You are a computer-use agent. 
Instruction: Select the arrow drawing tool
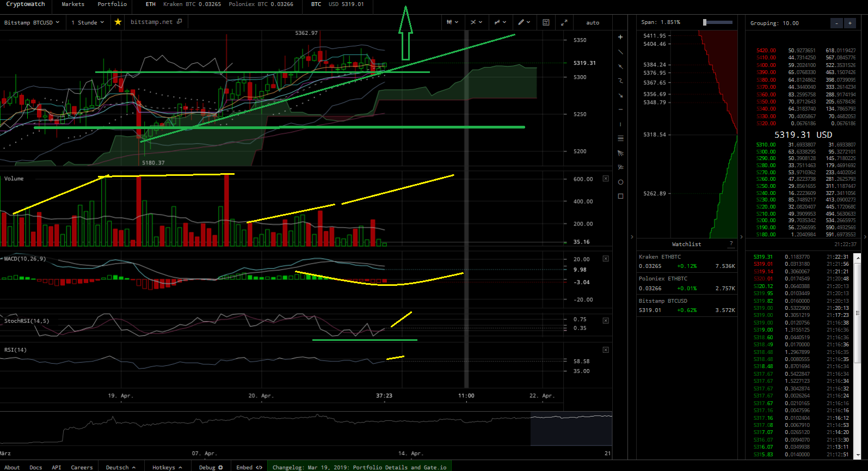point(620,95)
